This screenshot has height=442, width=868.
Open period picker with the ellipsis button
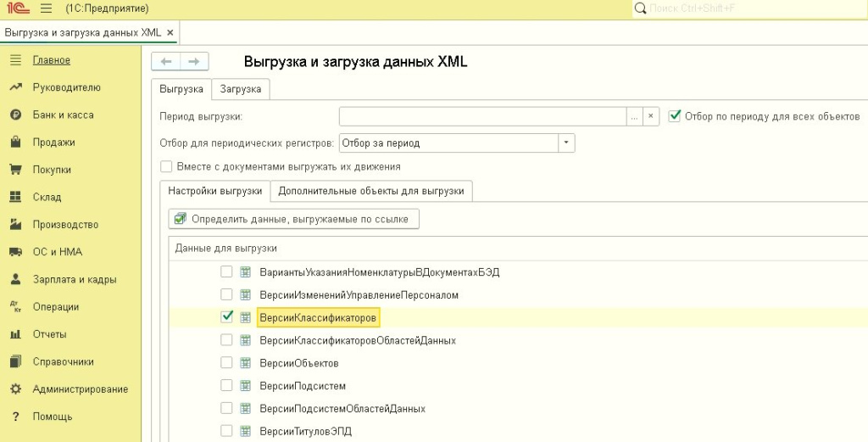(x=634, y=116)
